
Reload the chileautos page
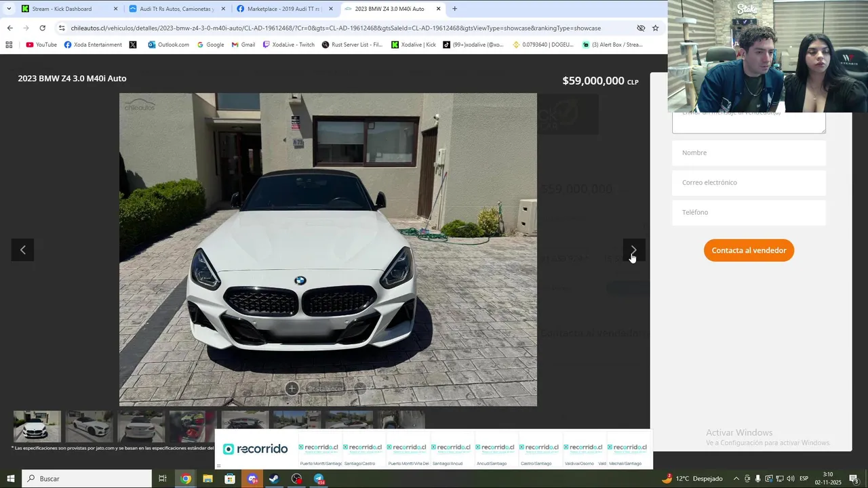coord(42,28)
